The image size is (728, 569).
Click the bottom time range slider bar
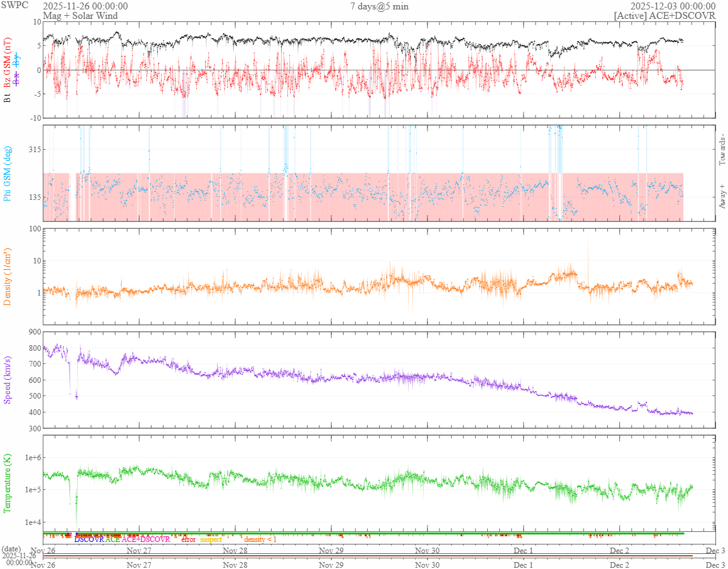point(368,555)
